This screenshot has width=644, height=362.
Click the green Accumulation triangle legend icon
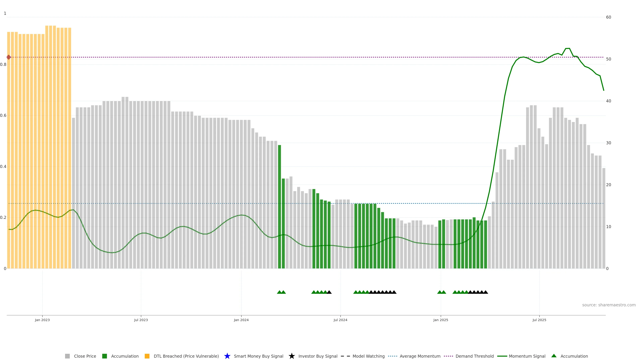pos(554,356)
